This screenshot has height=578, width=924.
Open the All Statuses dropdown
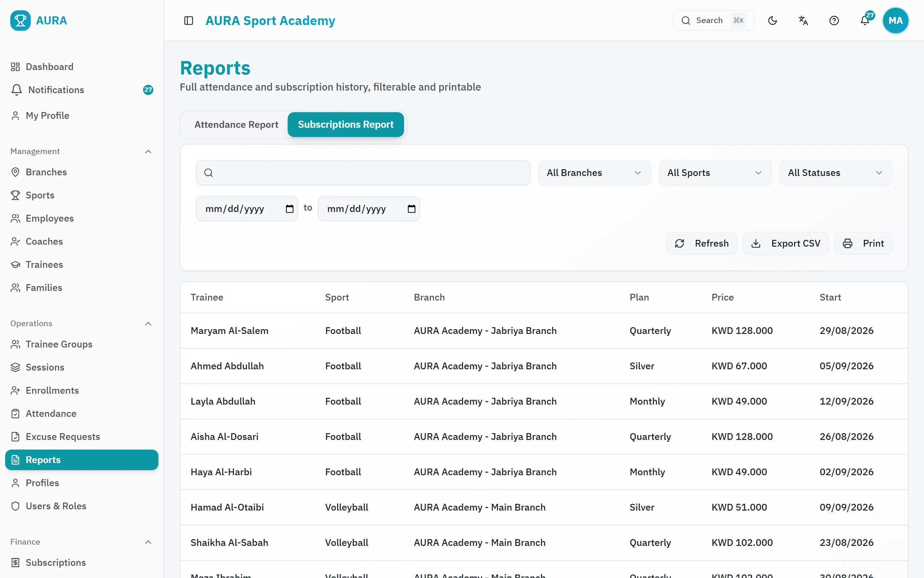pyautogui.click(x=836, y=173)
